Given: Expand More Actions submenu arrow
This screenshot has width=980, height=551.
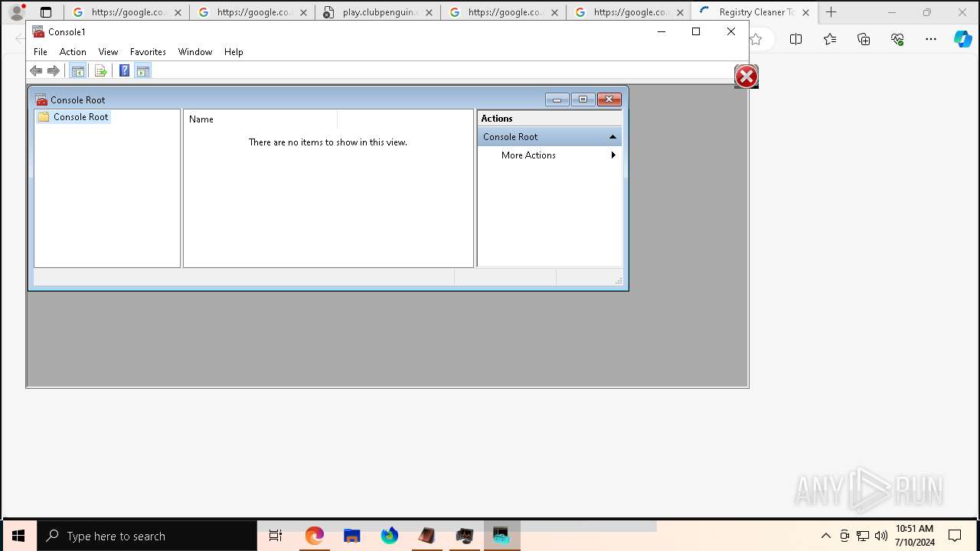Looking at the screenshot, I should (x=613, y=155).
